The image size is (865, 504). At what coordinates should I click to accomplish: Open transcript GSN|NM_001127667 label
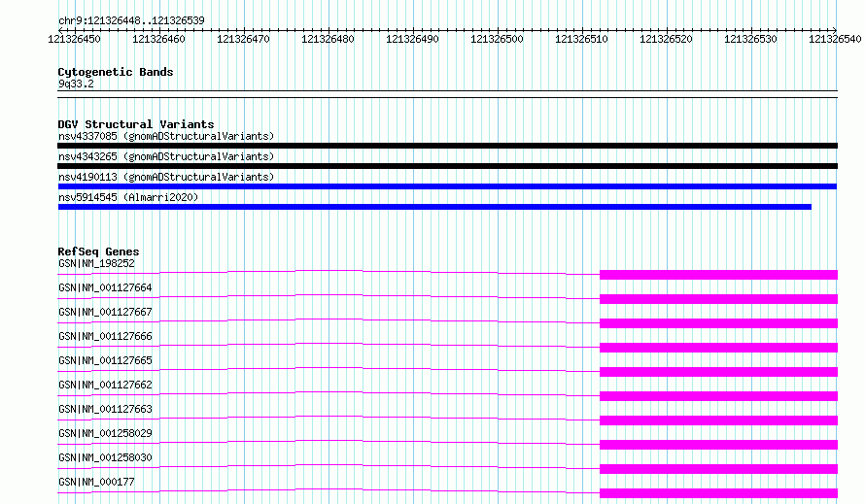105,312
